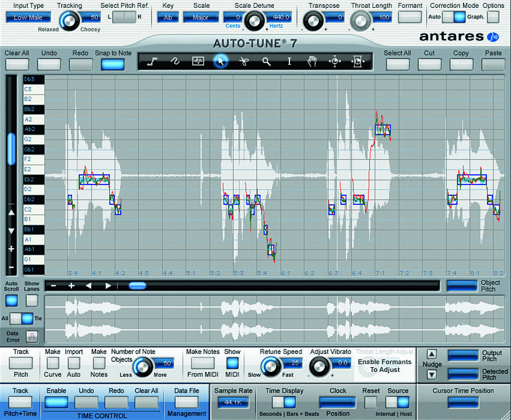Viewport: 511px width, 420px height.
Task: Click the Import Auto button
Action: 74,363
